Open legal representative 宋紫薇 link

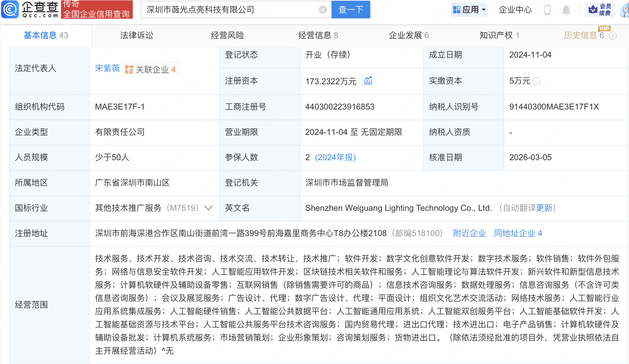[107, 68]
